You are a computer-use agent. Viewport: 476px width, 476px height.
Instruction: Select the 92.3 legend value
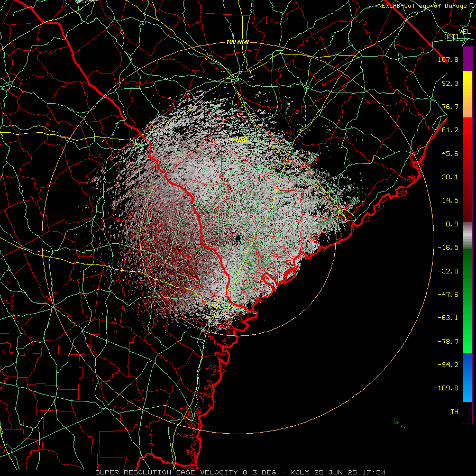tap(450, 83)
